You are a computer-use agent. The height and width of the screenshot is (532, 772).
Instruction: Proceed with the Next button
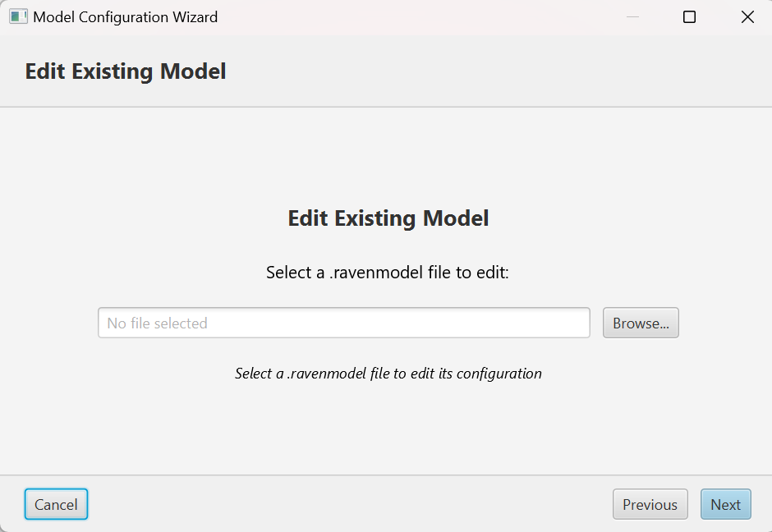[x=725, y=504]
